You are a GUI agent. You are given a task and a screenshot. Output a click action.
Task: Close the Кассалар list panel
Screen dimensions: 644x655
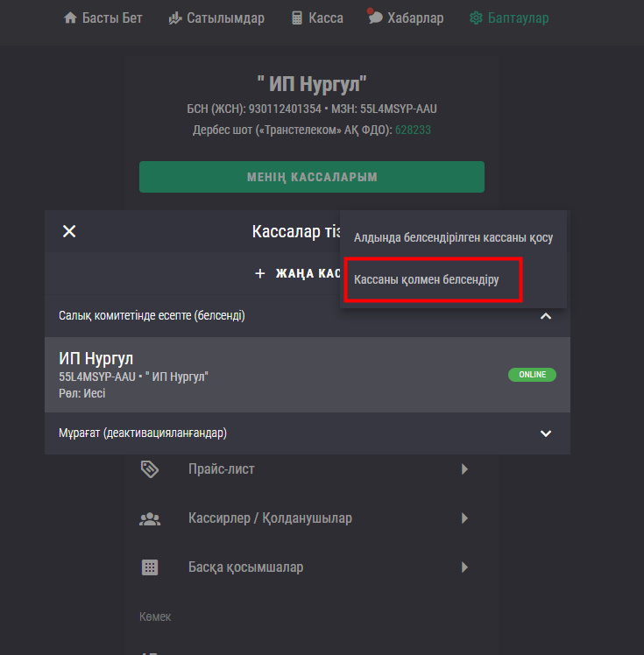click(x=69, y=231)
